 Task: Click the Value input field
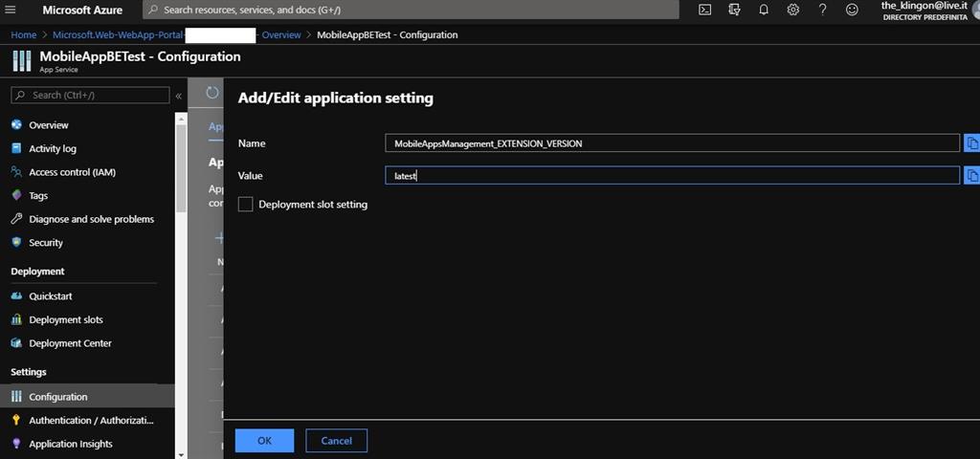click(672, 176)
